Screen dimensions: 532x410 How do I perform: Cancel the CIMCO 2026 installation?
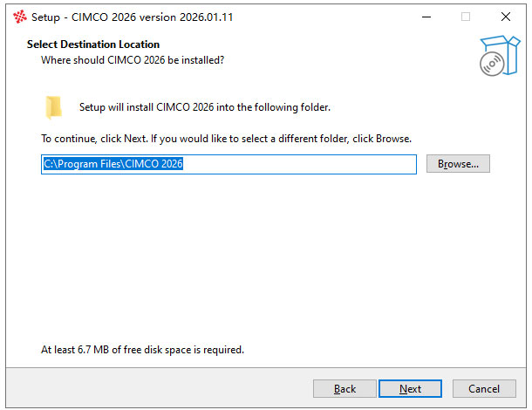click(x=484, y=388)
